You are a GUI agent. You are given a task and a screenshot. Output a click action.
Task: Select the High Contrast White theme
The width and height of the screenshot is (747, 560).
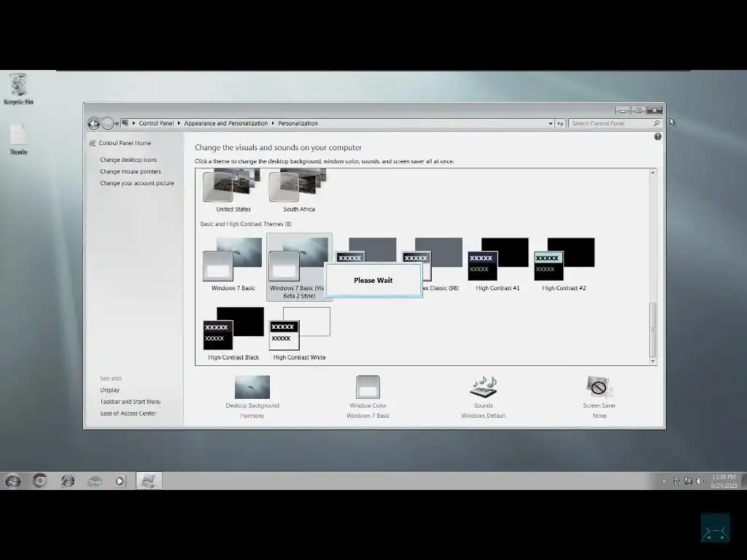[299, 334]
